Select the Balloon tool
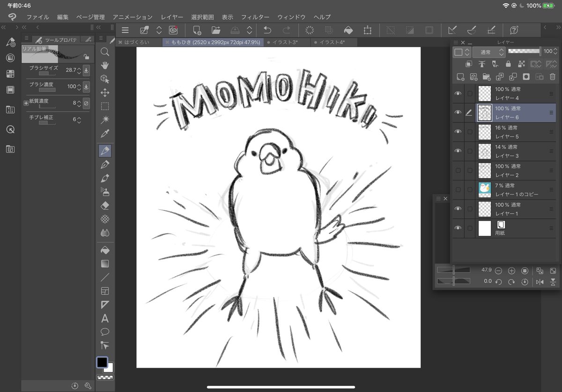Viewport: 562px width, 392px height. [x=105, y=332]
